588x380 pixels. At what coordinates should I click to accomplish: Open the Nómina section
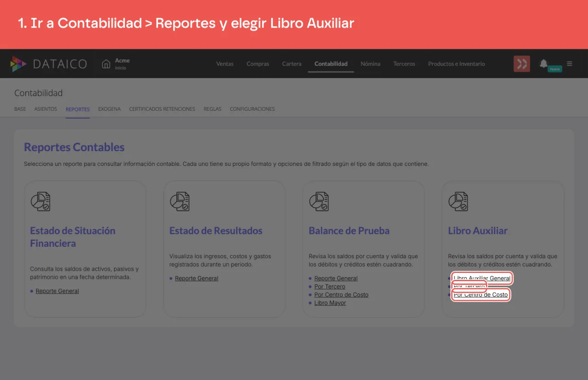(x=370, y=64)
